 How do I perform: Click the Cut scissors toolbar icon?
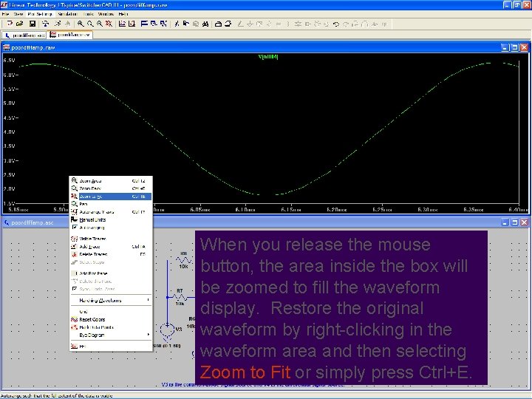pos(177,24)
